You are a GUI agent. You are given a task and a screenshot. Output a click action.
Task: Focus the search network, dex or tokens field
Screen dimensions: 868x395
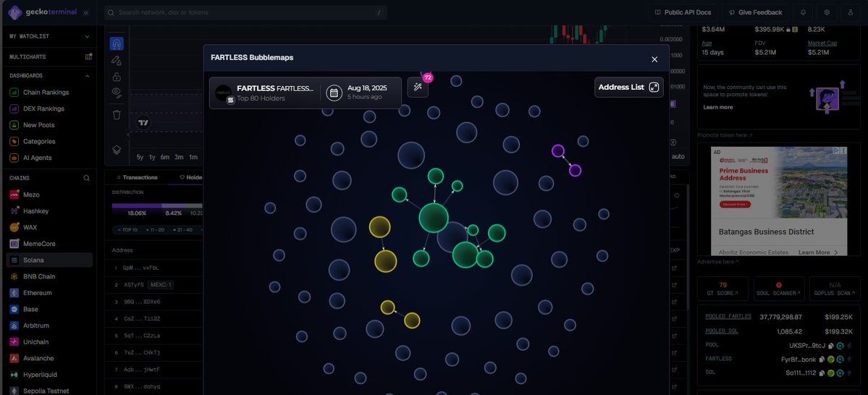(x=246, y=12)
